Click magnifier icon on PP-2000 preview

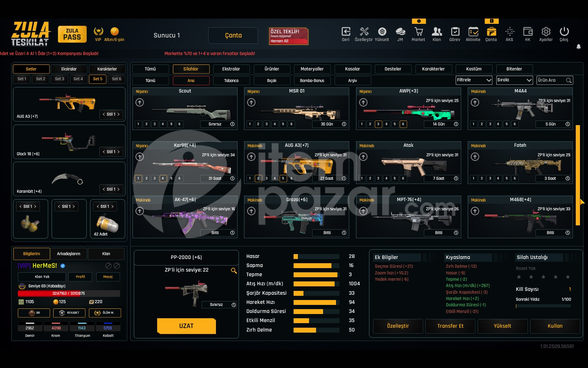234,271
